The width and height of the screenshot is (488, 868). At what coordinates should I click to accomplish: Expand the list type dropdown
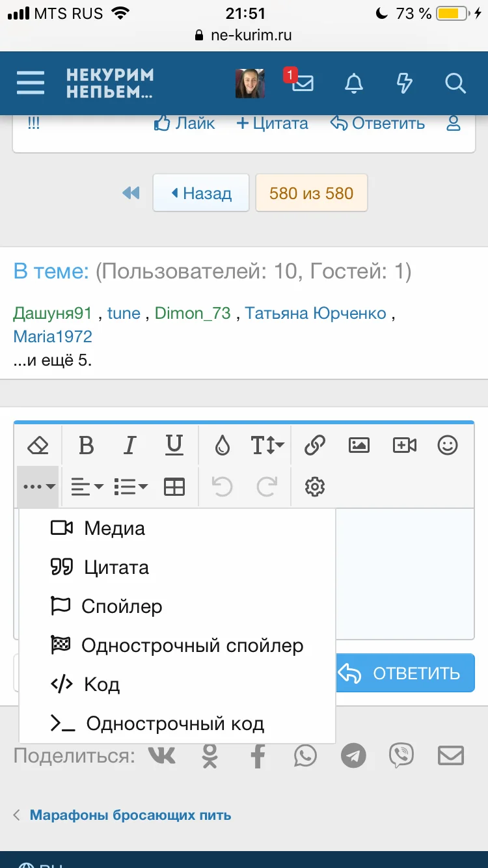click(x=130, y=487)
